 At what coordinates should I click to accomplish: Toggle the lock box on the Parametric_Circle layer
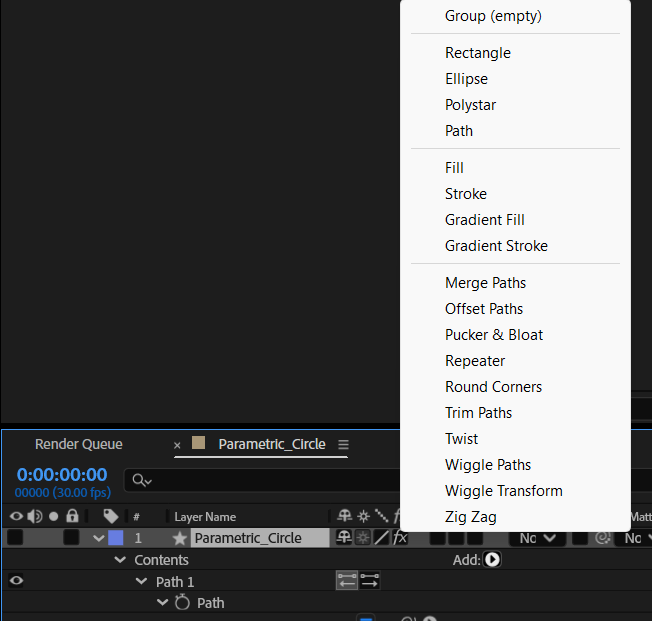pyautogui.click(x=71, y=537)
